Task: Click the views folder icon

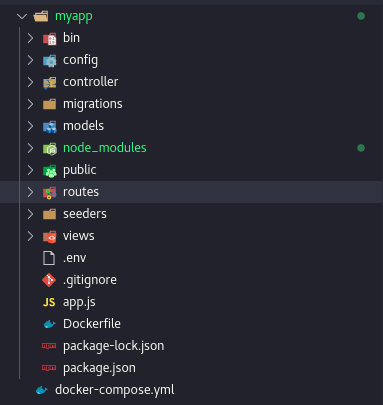Action: [x=49, y=236]
